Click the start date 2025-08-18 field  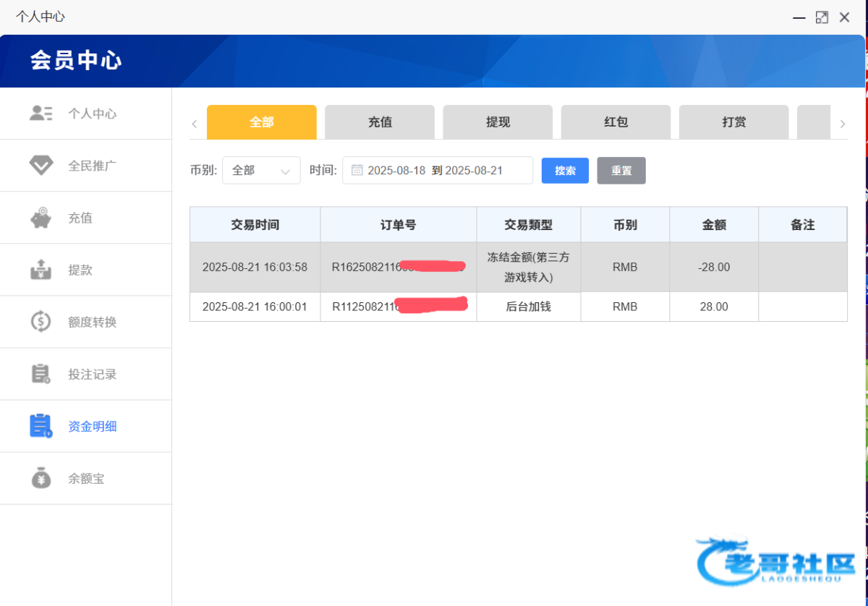396,171
